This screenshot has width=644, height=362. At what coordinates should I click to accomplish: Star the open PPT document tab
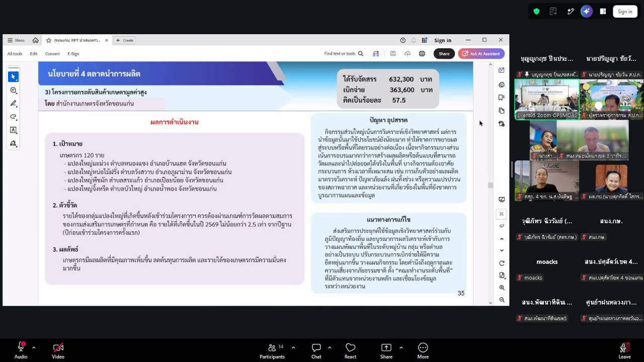coord(49,40)
